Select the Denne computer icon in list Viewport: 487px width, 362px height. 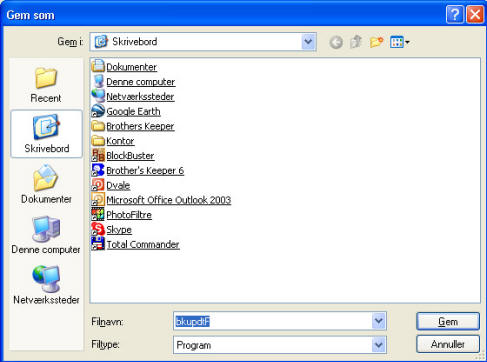pyautogui.click(x=98, y=81)
